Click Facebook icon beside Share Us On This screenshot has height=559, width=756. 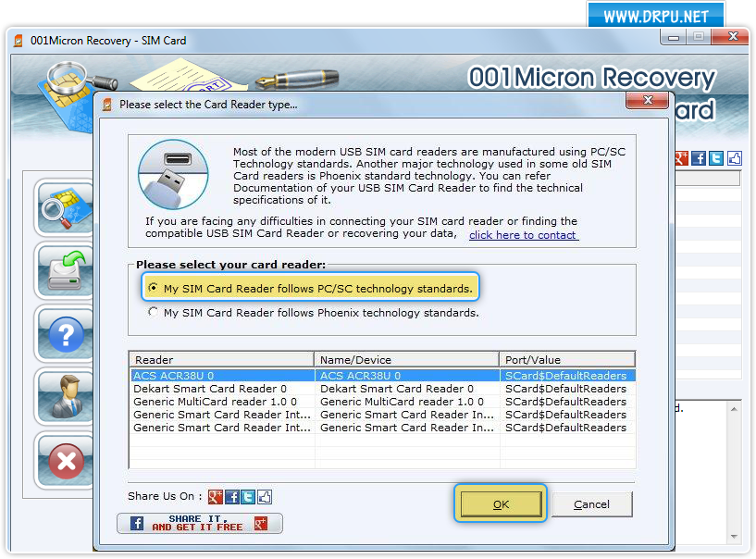(x=232, y=496)
